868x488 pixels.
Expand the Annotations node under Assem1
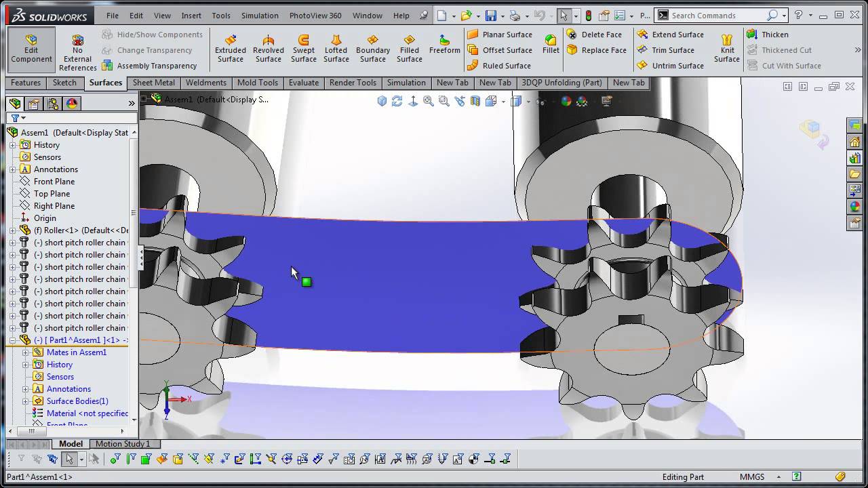(x=12, y=169)
